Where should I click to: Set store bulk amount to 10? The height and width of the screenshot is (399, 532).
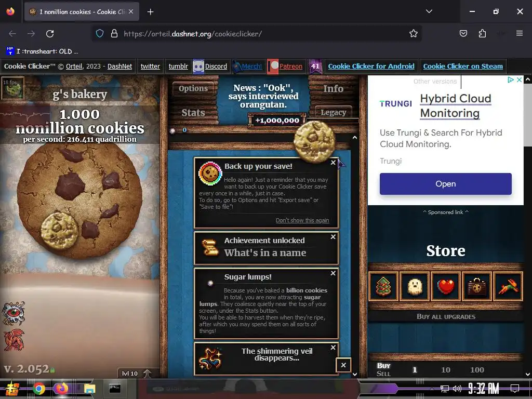point(445,370)
